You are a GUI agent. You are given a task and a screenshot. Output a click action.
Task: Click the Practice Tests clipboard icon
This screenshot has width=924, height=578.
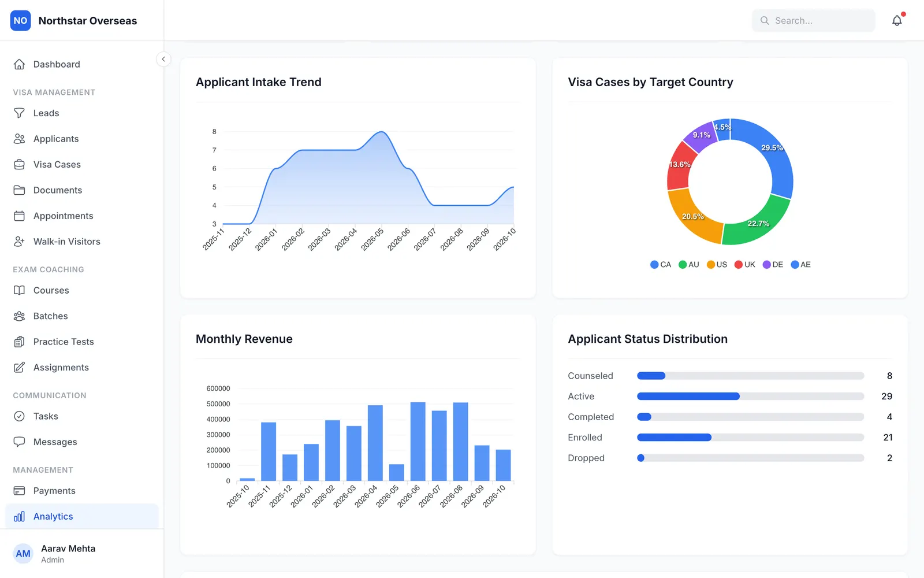[x=19, y=342]
